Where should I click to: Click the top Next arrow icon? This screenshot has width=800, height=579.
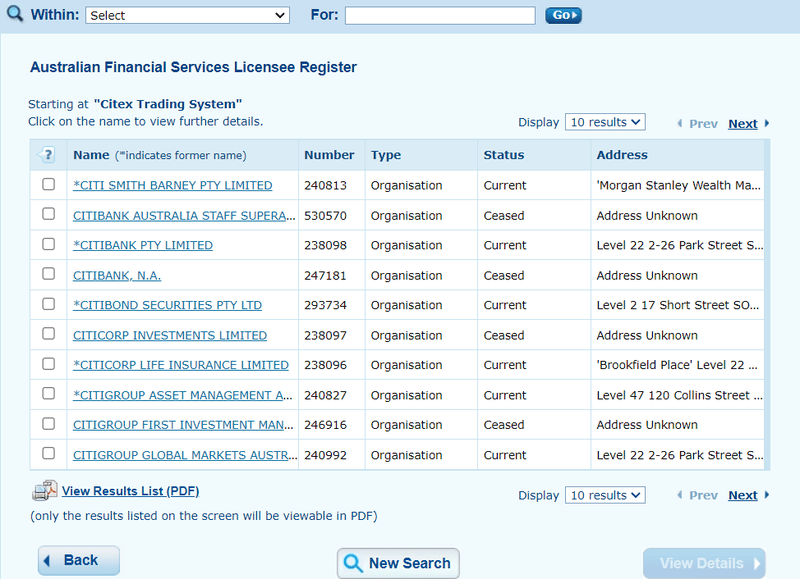point(766,123)
